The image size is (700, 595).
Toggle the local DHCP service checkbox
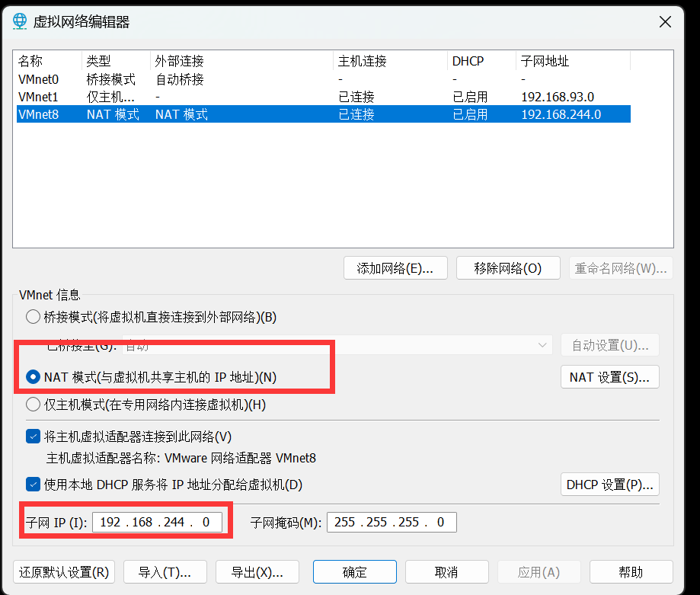[33, 484]
